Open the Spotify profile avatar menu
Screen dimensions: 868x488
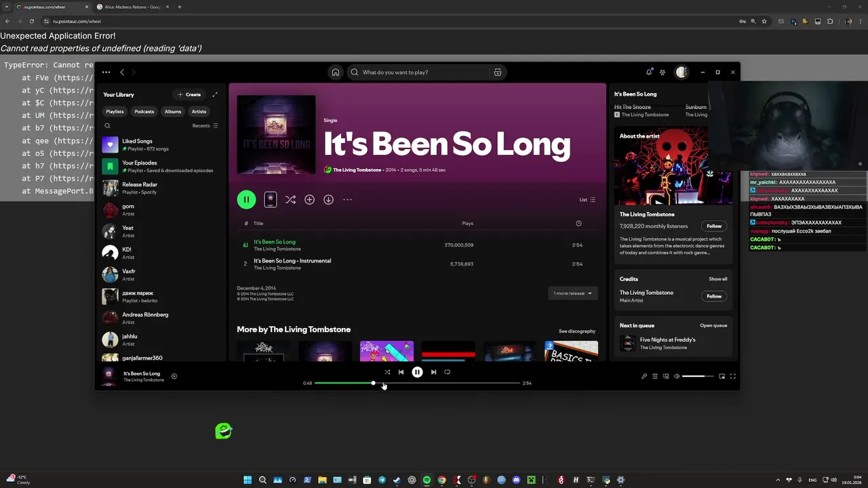pyautogui.click(x=682, y=72)
